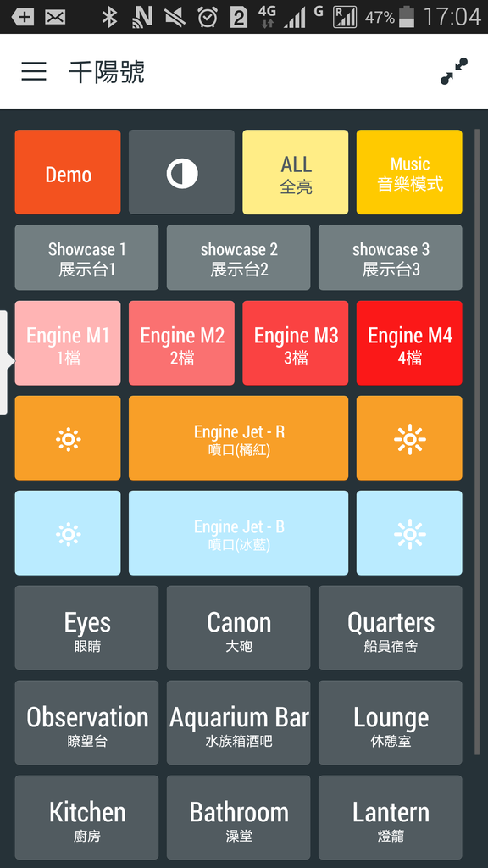The width and height of the screenshot is (488, 868).
Task: Tap the half-circle contrast icon tile
Action: 181,172
